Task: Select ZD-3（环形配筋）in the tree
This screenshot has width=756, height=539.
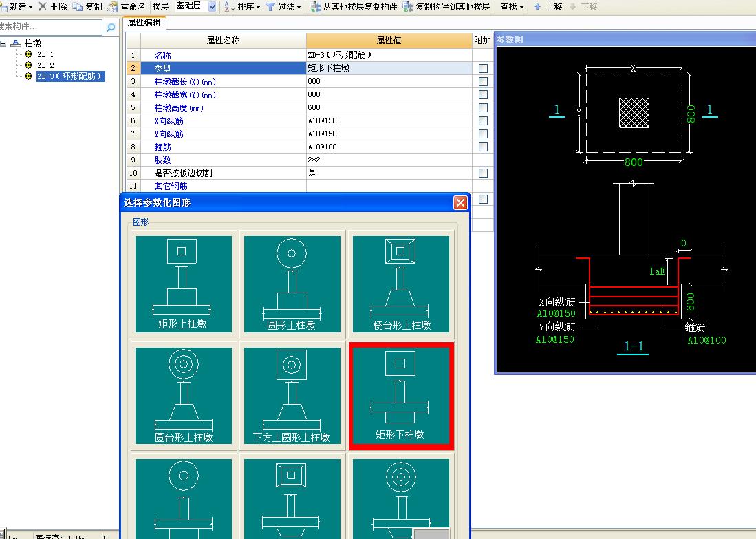Action: (x=70, y=76)
